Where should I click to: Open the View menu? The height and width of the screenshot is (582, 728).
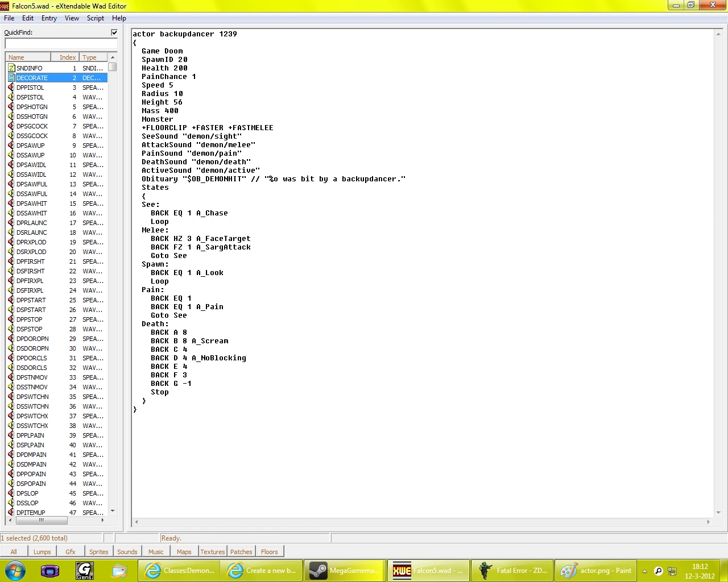(x=72, y=18)
